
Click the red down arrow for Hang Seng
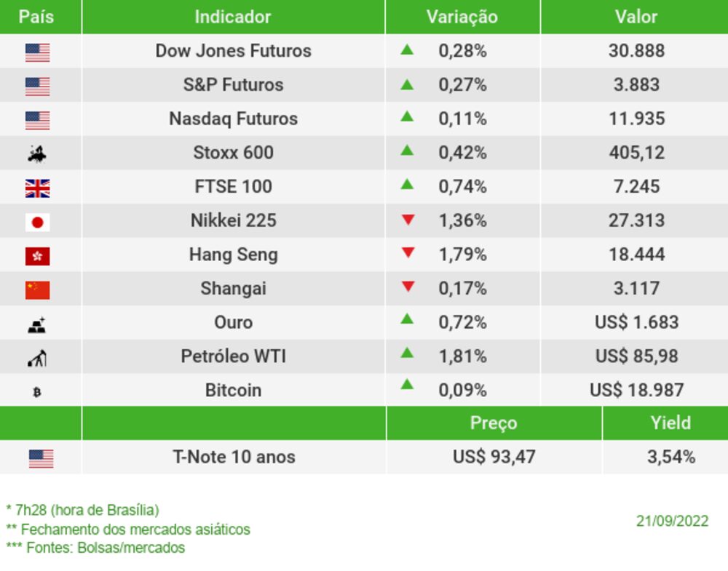408,253
